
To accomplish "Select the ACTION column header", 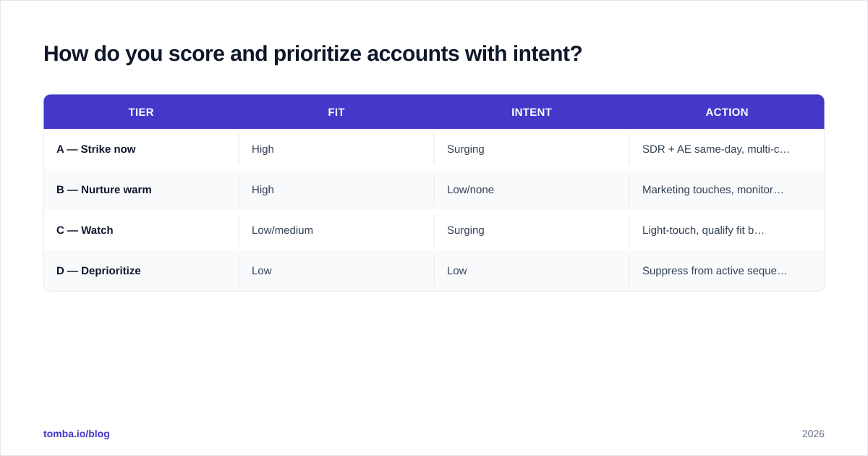I will point(727,112).
